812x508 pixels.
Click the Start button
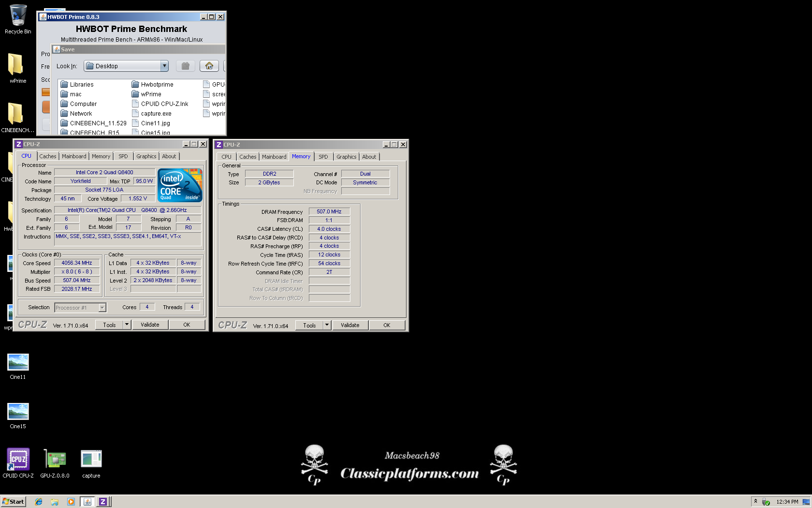pyautogui.click(x=13, y=502)
